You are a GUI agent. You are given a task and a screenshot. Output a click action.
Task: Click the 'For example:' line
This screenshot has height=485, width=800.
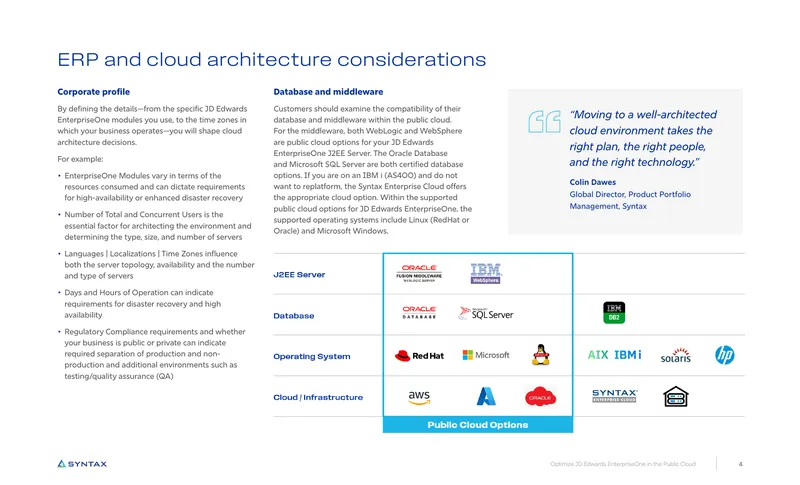coord(80,159)
